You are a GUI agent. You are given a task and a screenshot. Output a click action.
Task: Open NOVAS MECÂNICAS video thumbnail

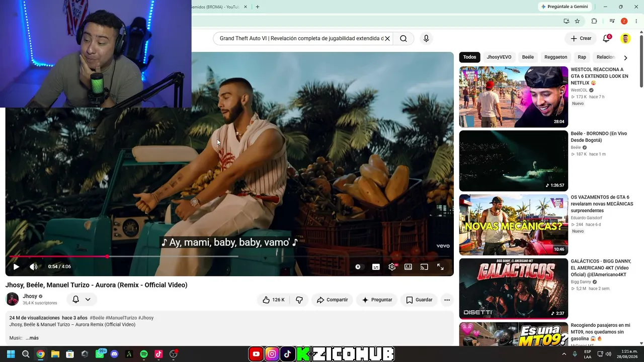(x=514, y=225)
